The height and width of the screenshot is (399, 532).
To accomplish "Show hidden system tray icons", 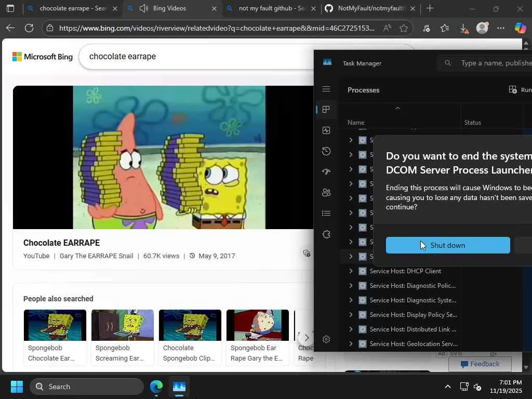I will tap(448, 387).
